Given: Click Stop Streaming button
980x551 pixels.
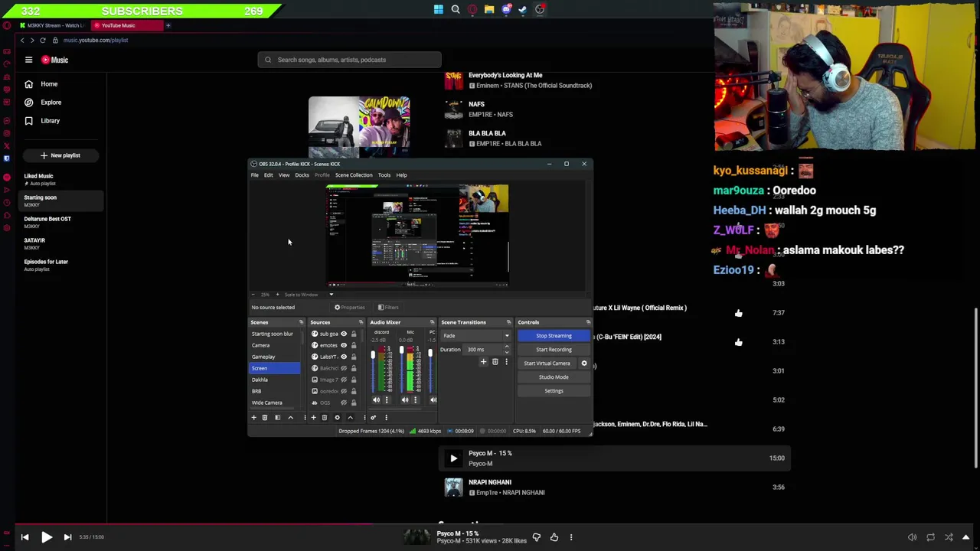Looking at the screenshot, I should tap(554, 336).
